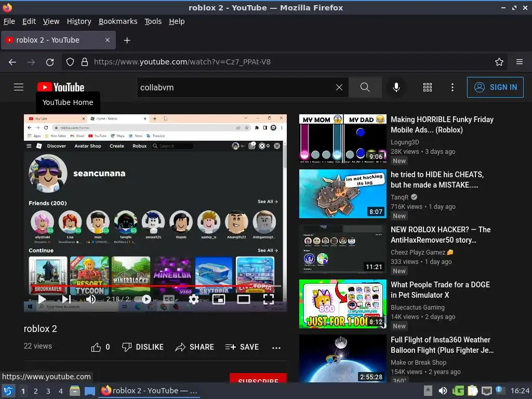Open Firefox Help menu
The width and height of the screenshot is (532, 399).
tap(177, 21)
